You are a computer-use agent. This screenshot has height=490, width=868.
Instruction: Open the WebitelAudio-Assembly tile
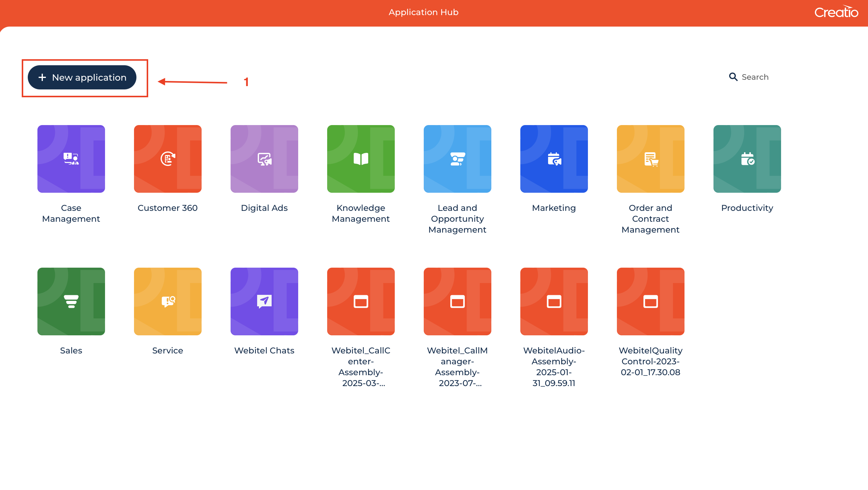(554, 301)
